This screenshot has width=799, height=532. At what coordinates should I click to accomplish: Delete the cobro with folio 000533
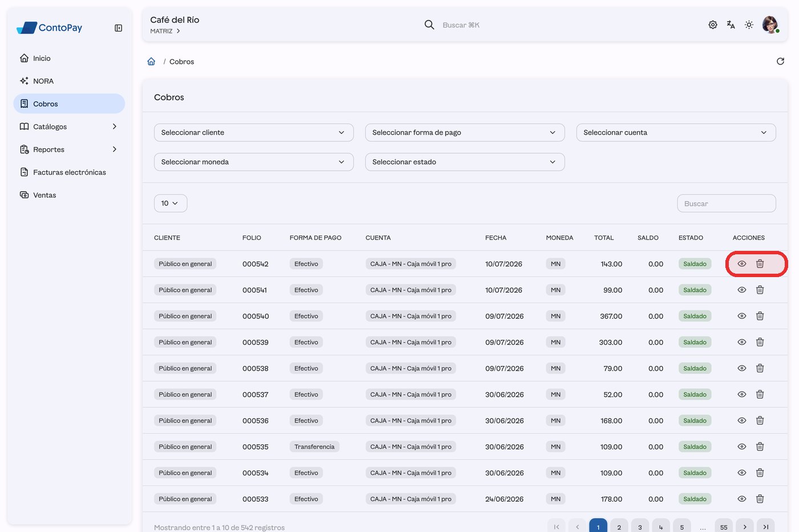coord(760,499)
